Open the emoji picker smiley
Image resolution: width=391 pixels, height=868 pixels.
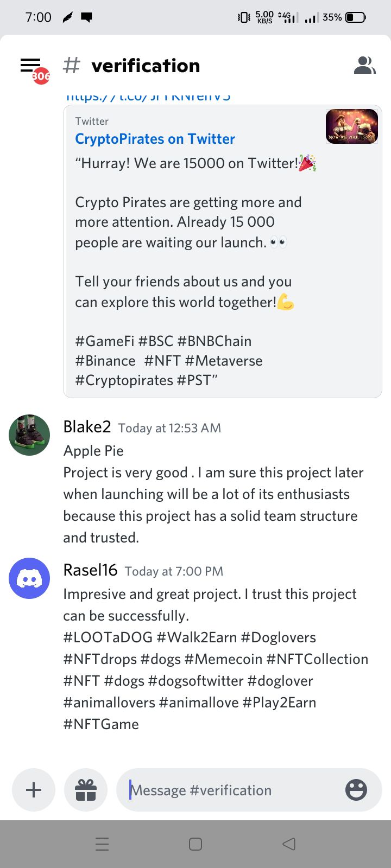pyautogui.click(x=356, y=790)
